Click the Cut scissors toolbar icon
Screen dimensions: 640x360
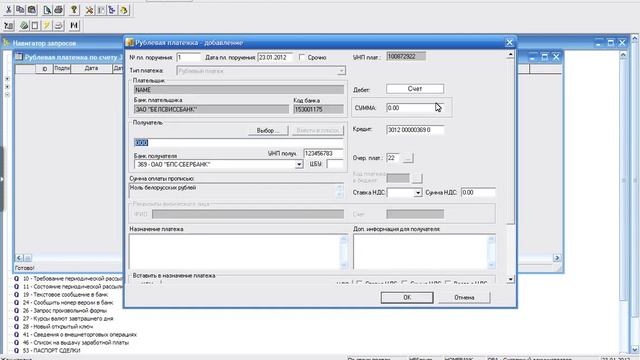click(x=9, y=9)
